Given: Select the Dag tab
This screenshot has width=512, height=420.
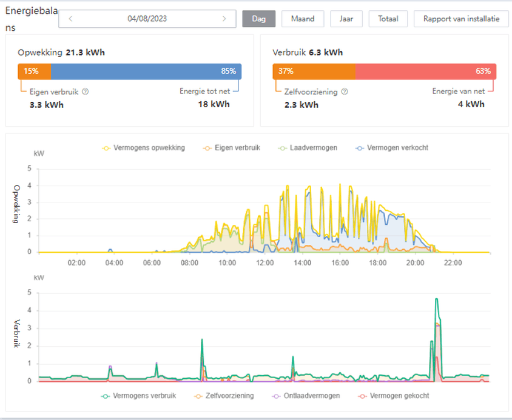Looking at the screenshot, I should click(259, 19).
